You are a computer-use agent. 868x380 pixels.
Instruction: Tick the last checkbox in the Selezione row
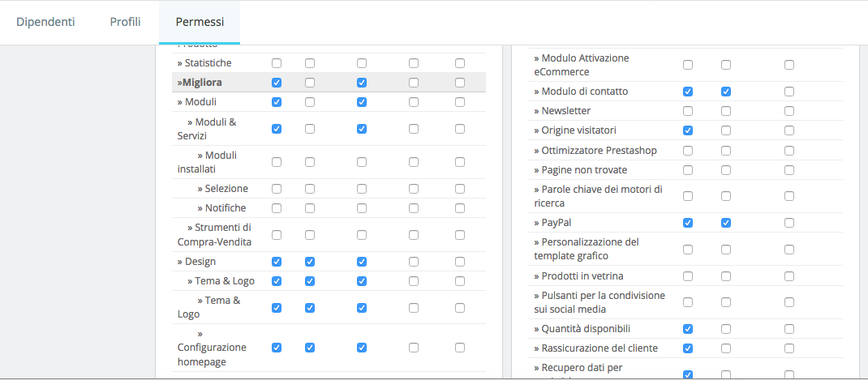pyautogui.click(x=460, y=189)
